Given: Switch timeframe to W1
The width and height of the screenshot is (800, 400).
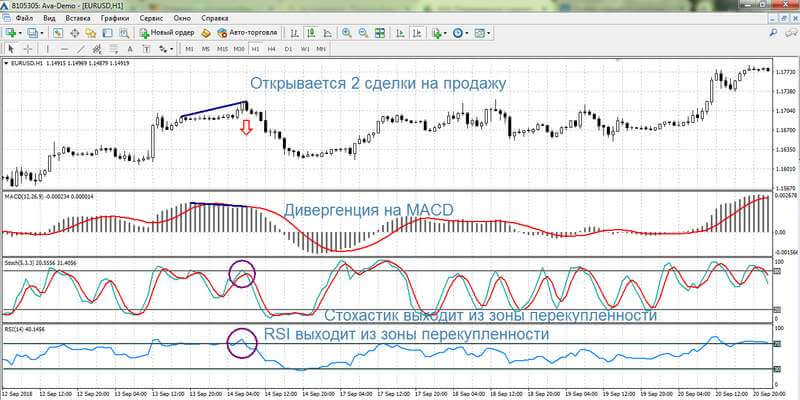Looking at the screenshot, I should coord(305,49).
